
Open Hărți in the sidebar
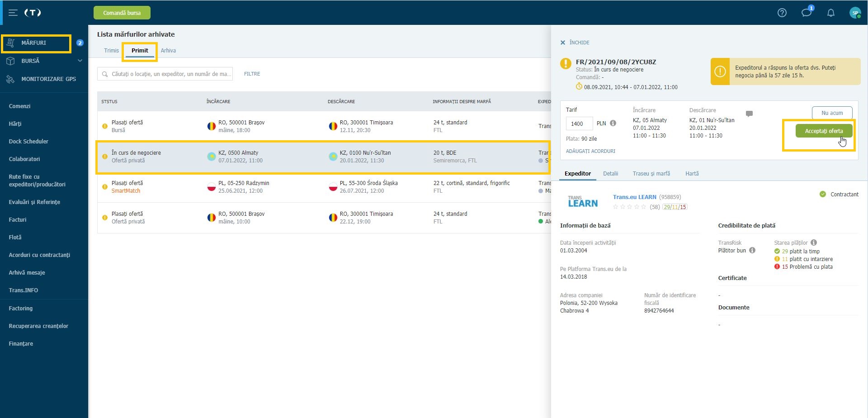tap(15, 124)
